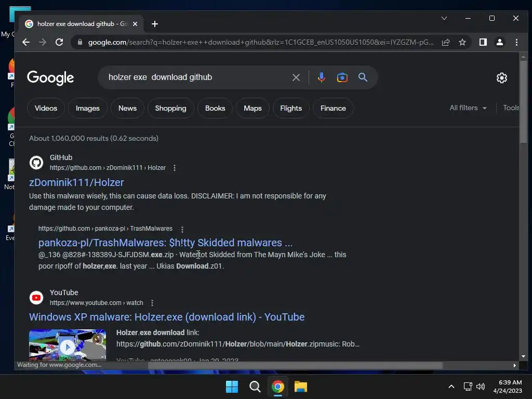Go to Google homepage logo
Screen dimensions: 532x399
50,78
